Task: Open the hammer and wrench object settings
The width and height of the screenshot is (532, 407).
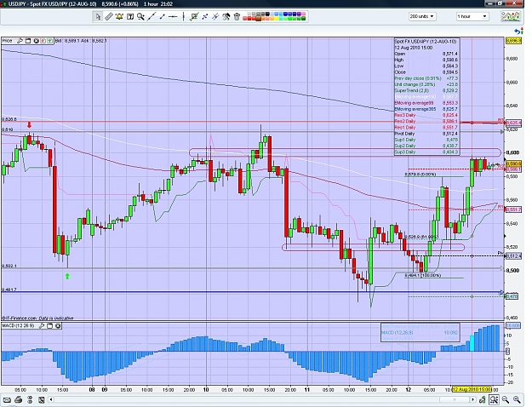Action: (x=226, y=16)
